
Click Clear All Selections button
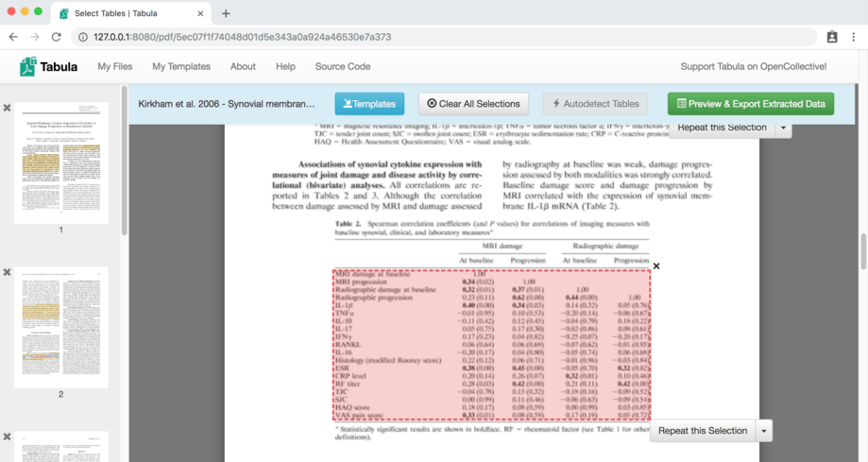(473, 104)
